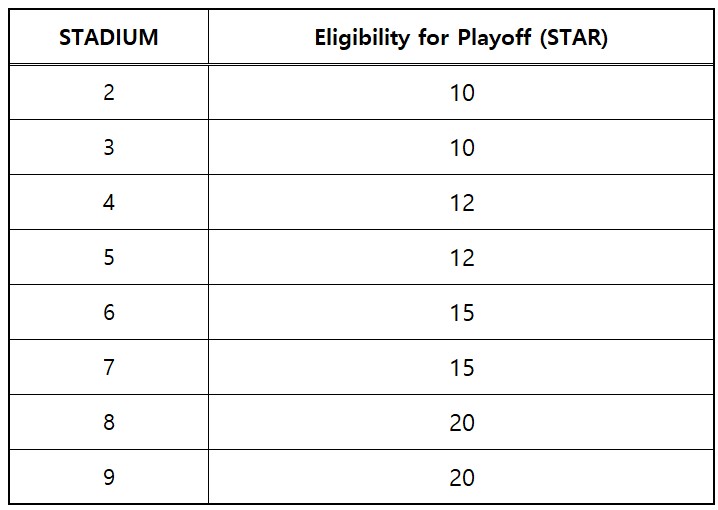Select the cell with stadium number 4
718x510 pixels.
pyautogui.click(x=109, y=202)
